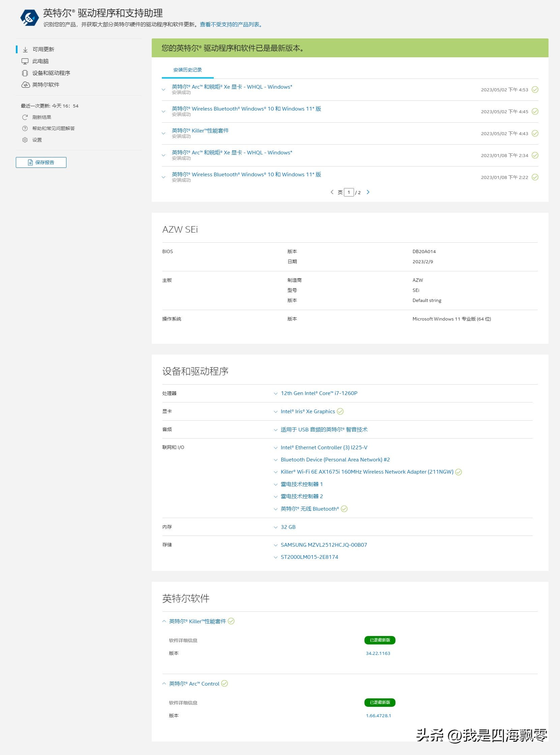Expand the 12th Gen Intel Core i7-1260P details
The width and height of the screenshot is (560, 755).
click(275, 394)
